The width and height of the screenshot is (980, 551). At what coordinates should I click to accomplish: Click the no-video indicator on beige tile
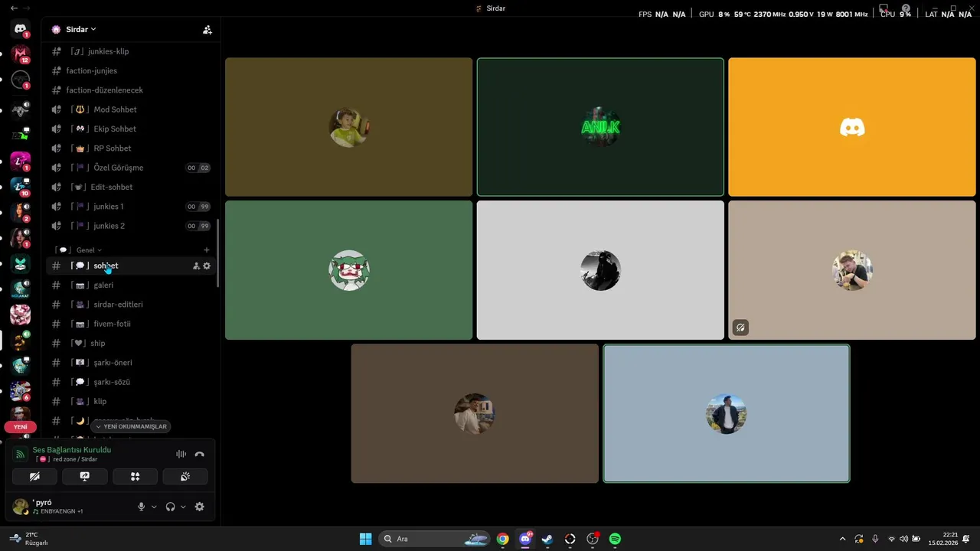pos(740,328)
